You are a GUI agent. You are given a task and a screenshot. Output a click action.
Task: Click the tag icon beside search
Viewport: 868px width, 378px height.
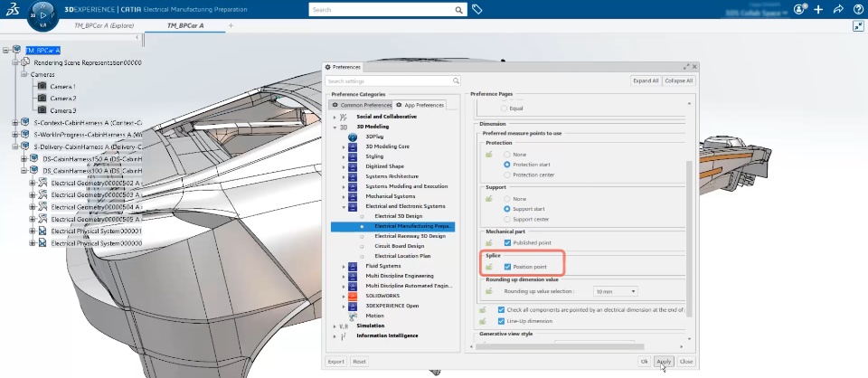click(476, 9)
